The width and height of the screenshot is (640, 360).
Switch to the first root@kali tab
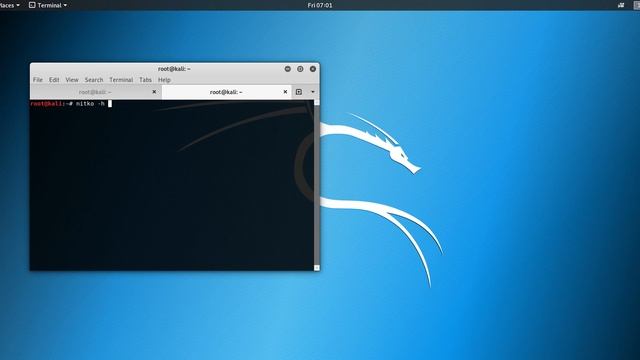point(95,92)
